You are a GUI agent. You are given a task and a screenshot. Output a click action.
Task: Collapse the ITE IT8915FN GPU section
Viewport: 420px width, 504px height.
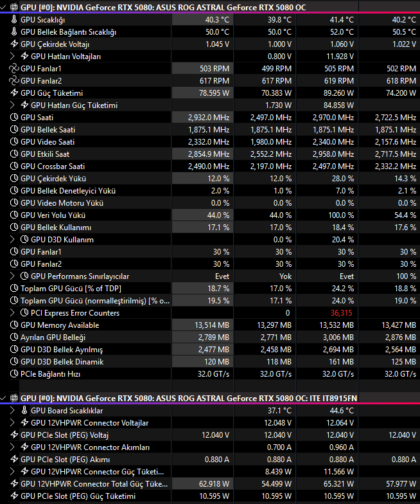(3, 398)
